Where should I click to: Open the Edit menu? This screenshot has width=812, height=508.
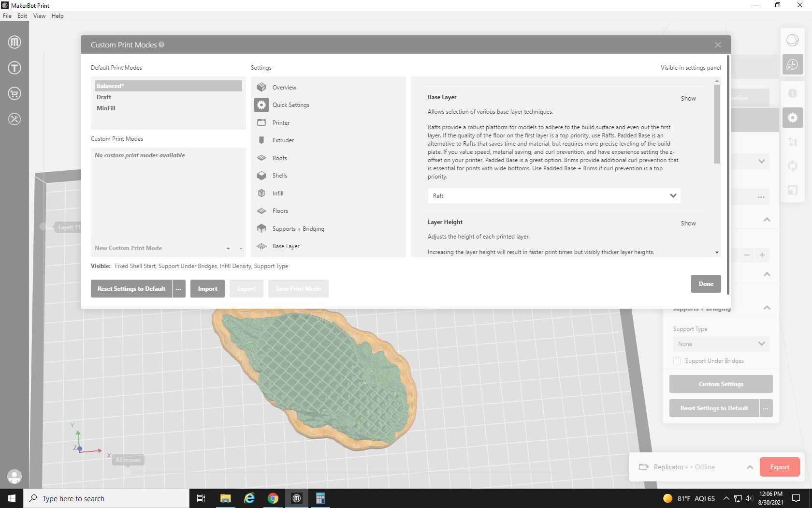point(22,16)
